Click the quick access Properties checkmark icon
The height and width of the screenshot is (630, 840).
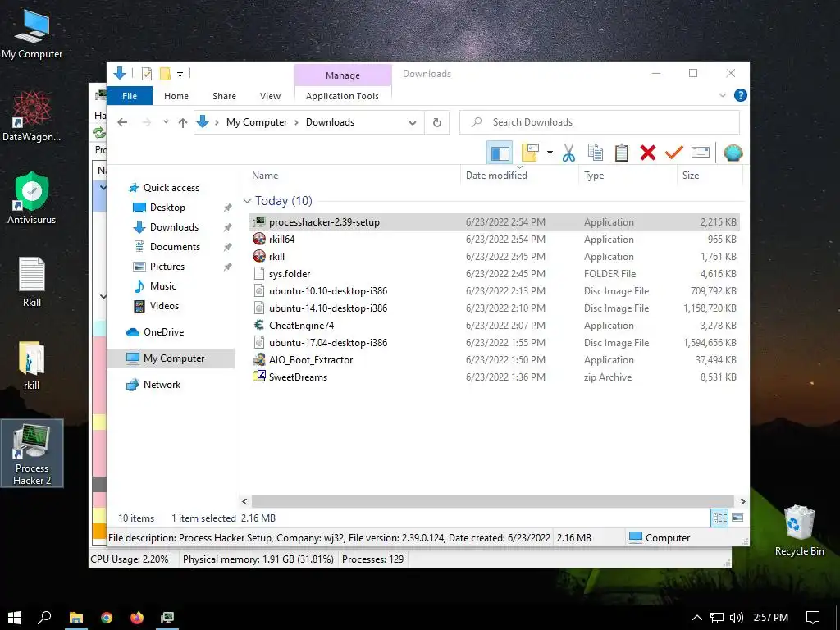click(146, 74)
